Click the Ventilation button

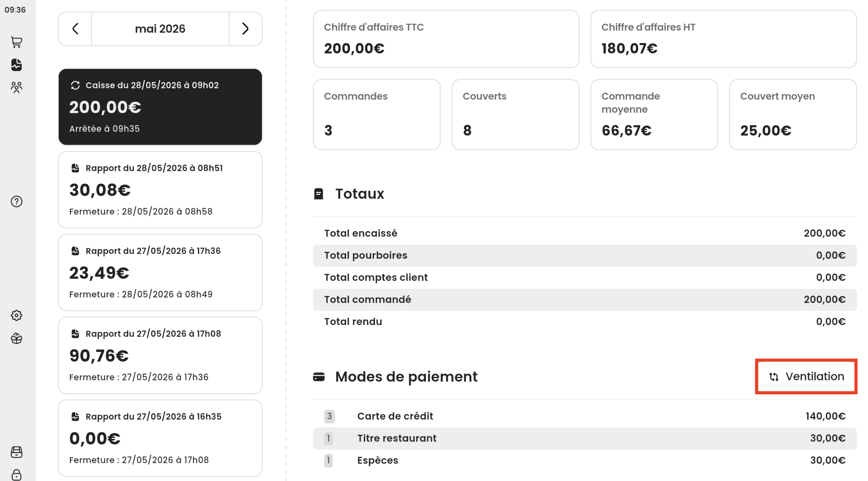click(806, 376)
